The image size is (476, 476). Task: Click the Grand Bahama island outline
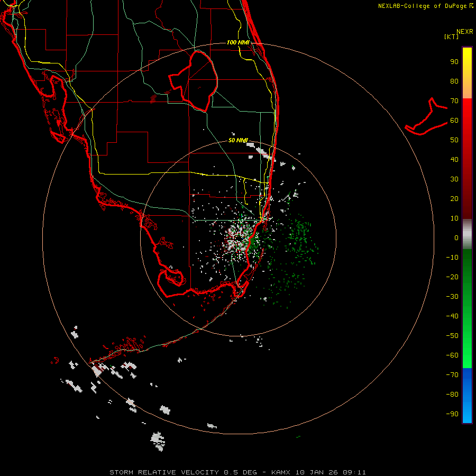point(426,116)
